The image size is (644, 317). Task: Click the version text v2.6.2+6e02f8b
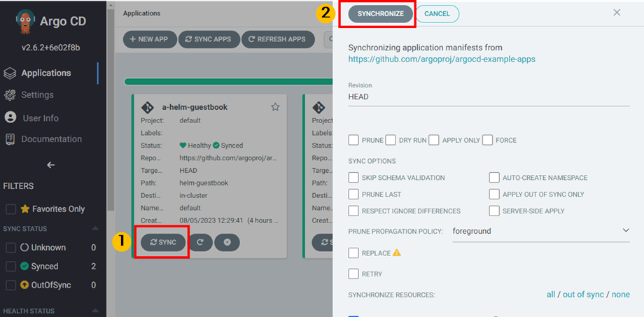coord(51,48)
